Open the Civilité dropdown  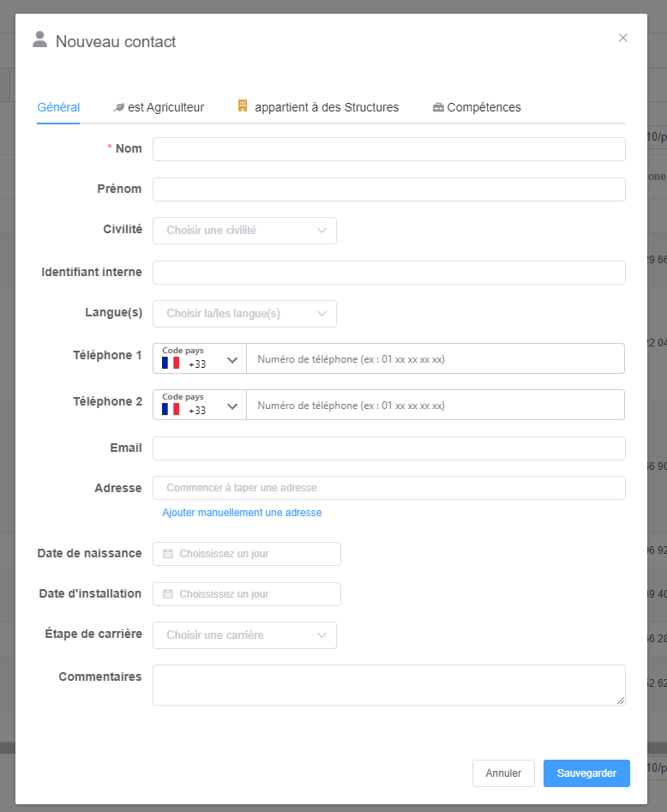[x=244, y=230]
